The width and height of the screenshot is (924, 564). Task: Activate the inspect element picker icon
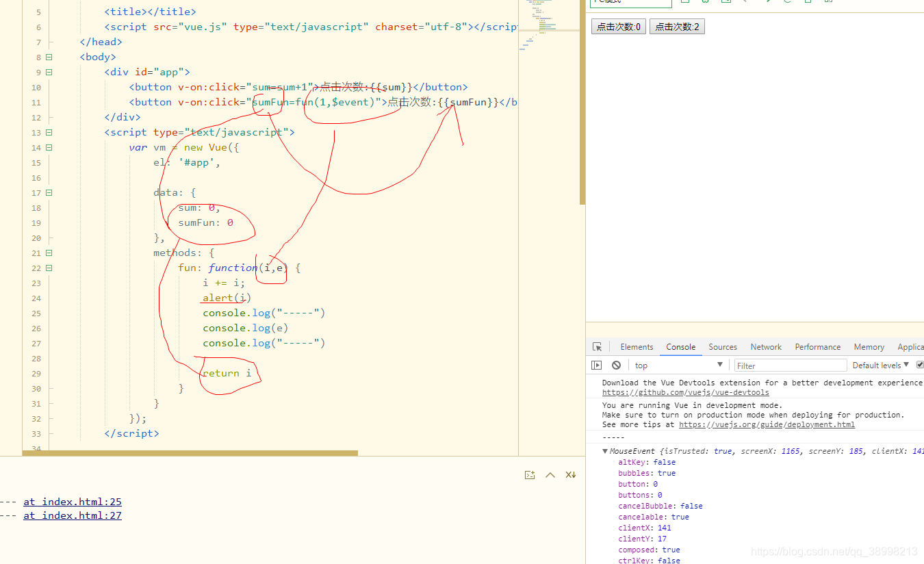pyautogui.click(x=597, y=347)
